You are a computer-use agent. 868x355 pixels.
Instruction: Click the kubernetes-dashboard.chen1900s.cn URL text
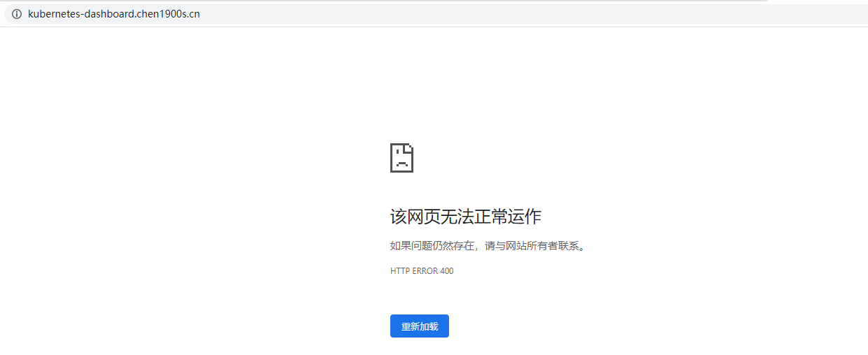point(113,14)
